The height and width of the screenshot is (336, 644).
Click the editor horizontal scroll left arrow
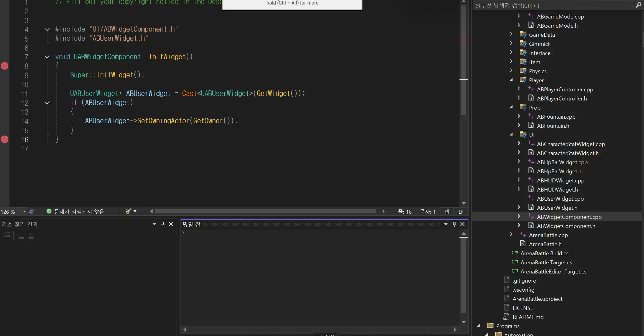tap(151, 211)
